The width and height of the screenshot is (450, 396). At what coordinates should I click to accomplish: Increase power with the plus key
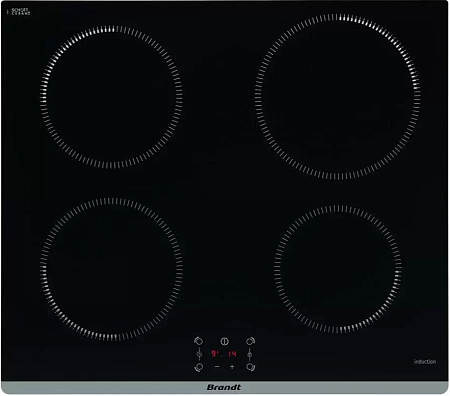point(232,367)
